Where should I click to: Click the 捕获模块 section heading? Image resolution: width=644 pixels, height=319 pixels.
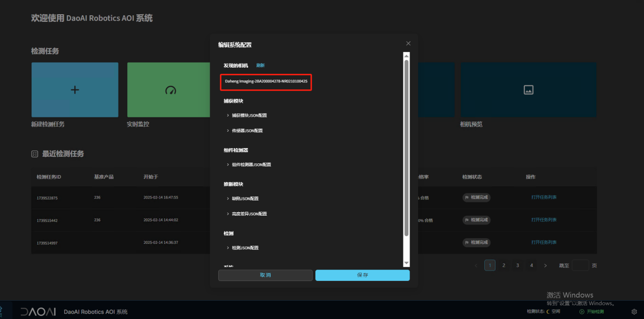pos(233,101)
